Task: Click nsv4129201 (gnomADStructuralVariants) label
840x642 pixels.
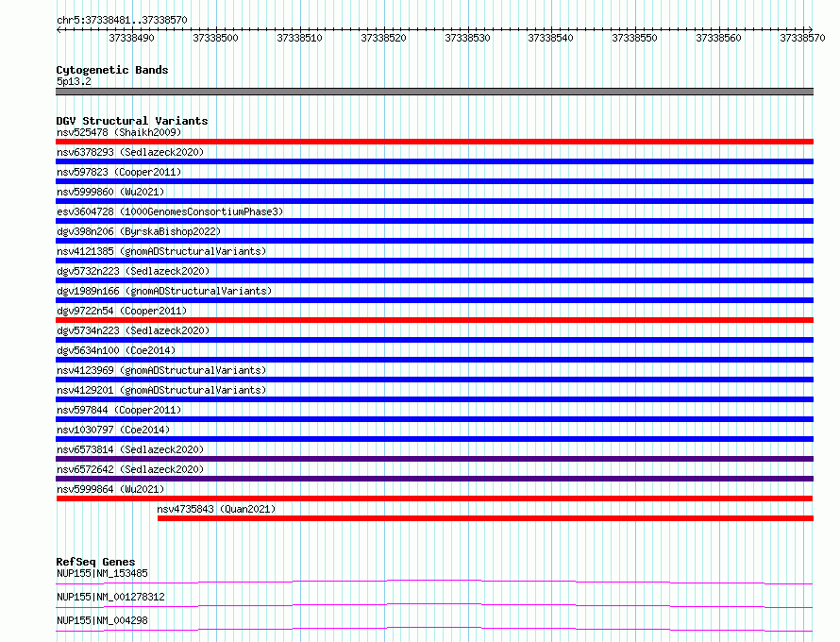Action: (x=161, y=390)
